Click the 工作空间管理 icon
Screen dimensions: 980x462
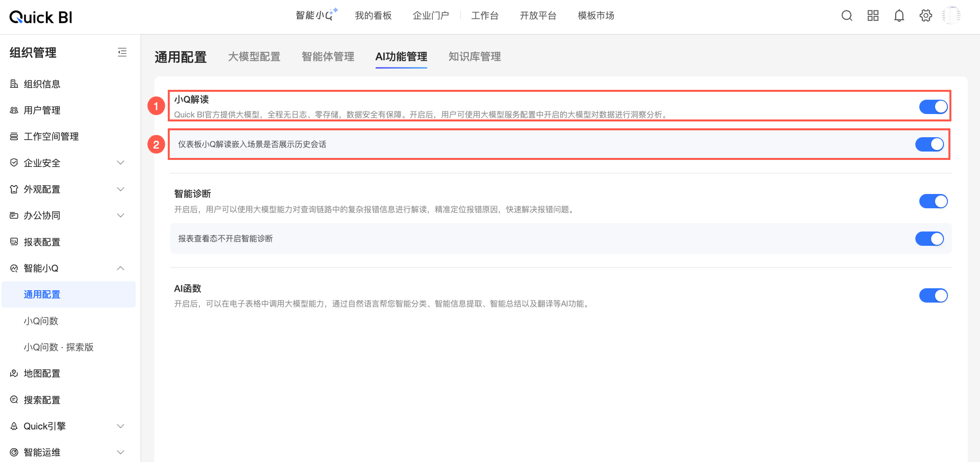tap(14, 136)
